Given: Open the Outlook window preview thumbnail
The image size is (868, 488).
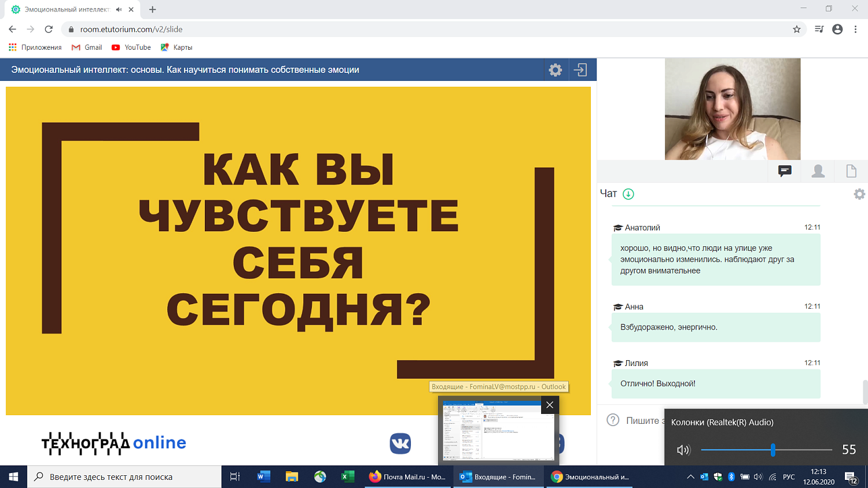Looking at the screenshot, I should tap(498, 431).
